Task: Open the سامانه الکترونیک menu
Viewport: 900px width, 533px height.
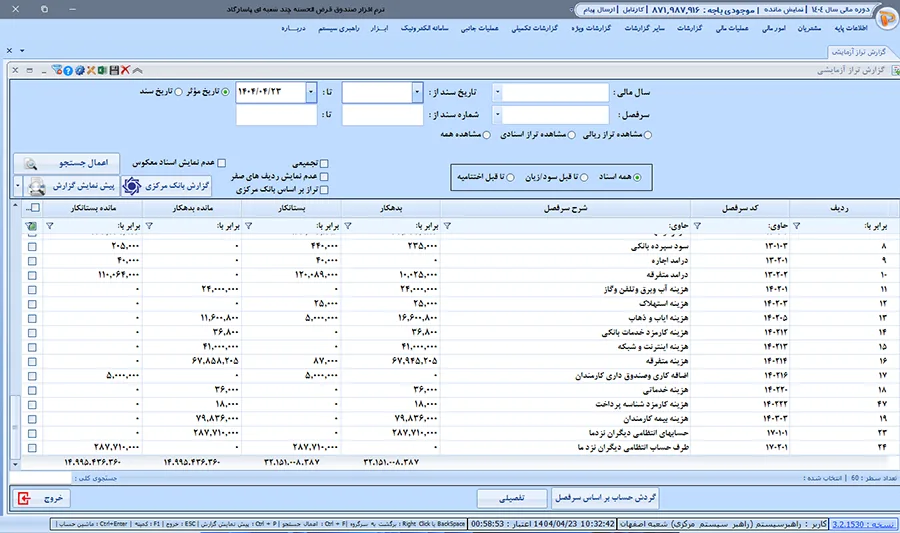Action: [424, 28]
